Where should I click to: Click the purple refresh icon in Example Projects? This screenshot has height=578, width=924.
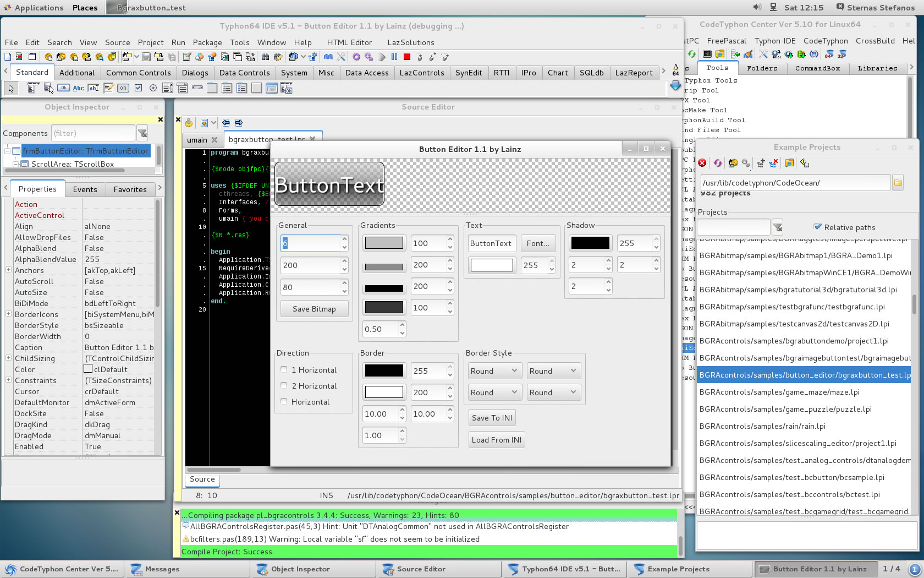(718, 163)
